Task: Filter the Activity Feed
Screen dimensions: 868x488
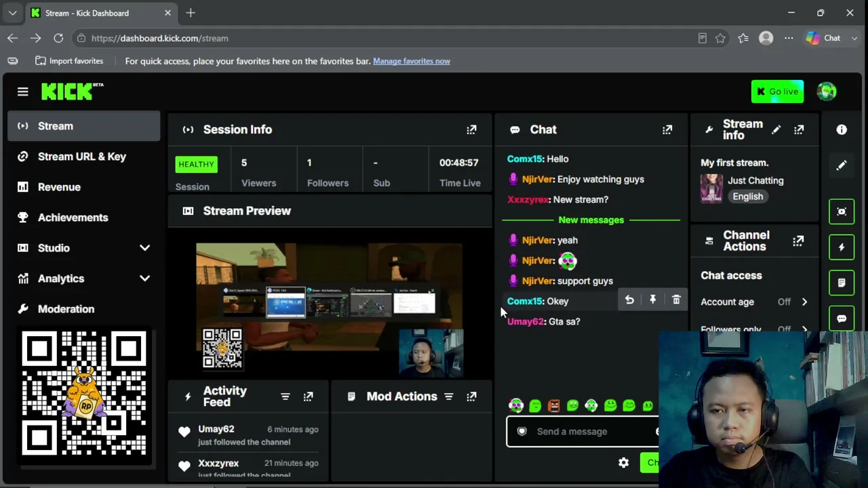Action: click(x=285, y=396)
